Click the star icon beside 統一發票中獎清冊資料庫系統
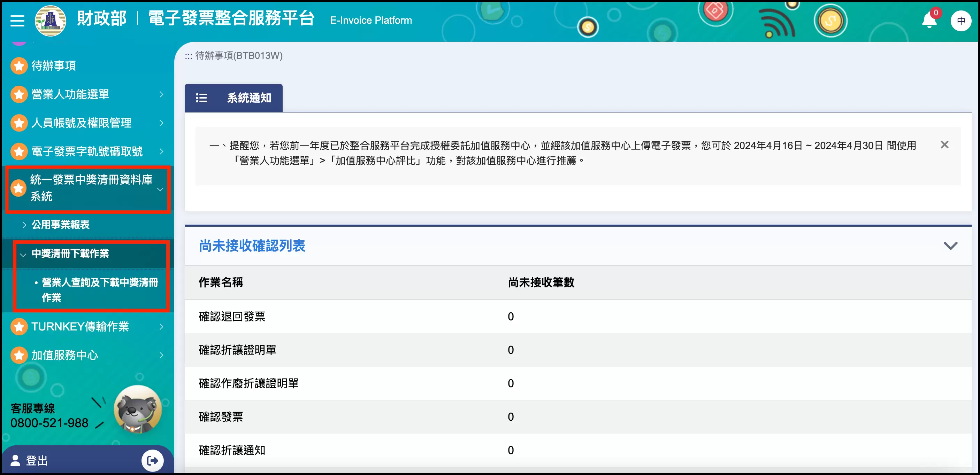980x475 pixels. point(18,188)
